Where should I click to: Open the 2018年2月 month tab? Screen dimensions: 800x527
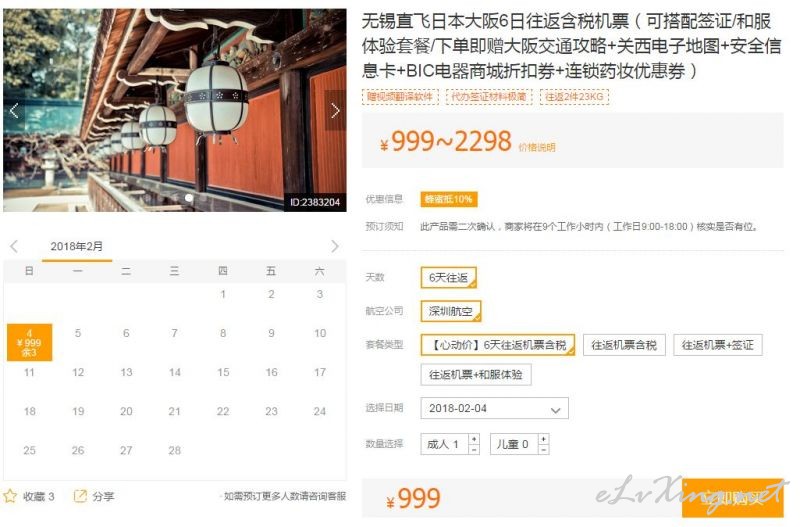click(x=77, y=246)
